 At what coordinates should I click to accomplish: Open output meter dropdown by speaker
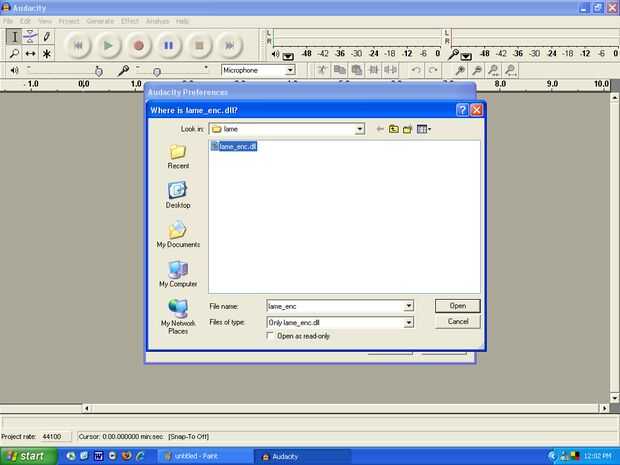point(288,57)
